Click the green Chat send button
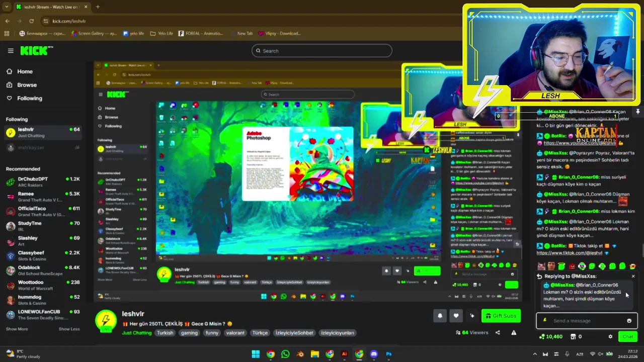 (628, 336)
